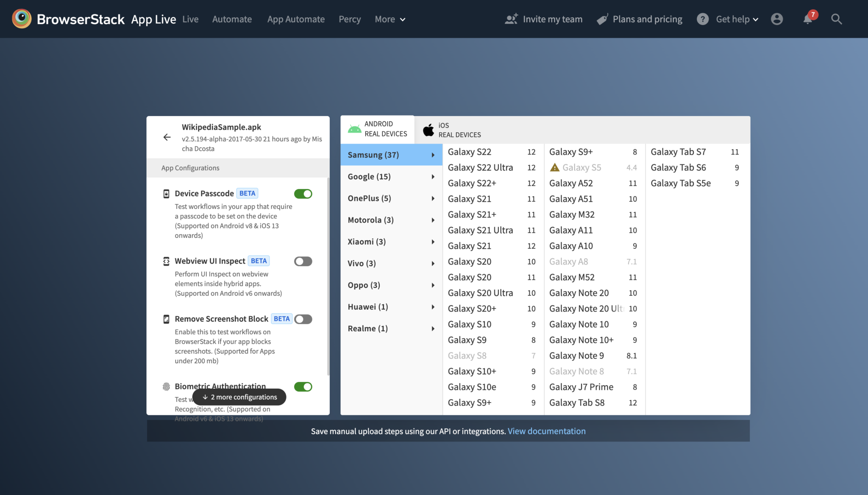
Task: Click the BrowserStack logo
Action: (22, 19)
